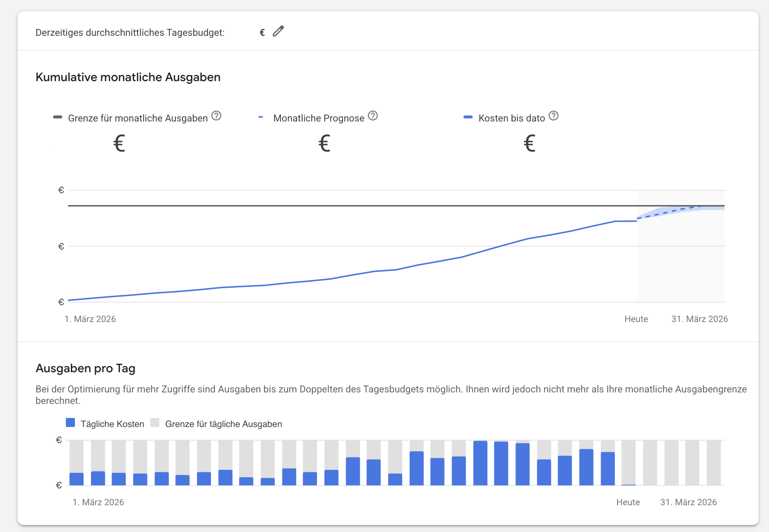Click the Heute label under the daily chart
Image resolution: width=769 pixels, height=532 pixels.
click(x=628, y=502)
